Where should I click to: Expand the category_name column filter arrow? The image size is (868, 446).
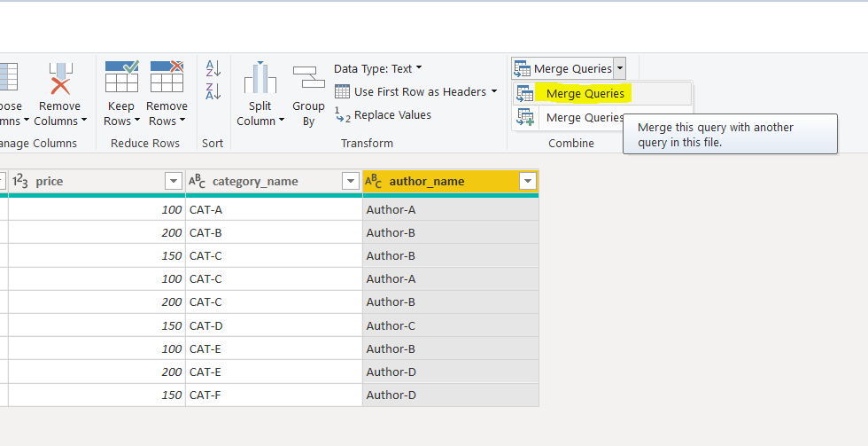[x=351, y=182]
